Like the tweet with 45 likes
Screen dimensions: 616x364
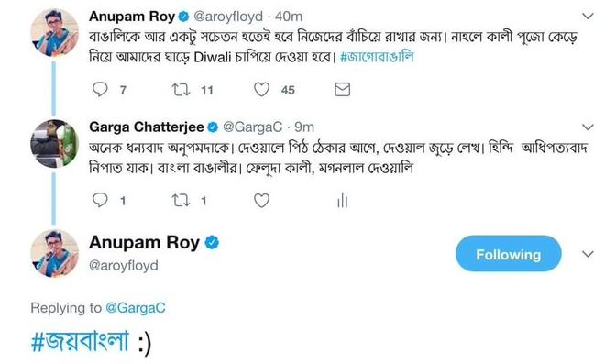(261, 90)
